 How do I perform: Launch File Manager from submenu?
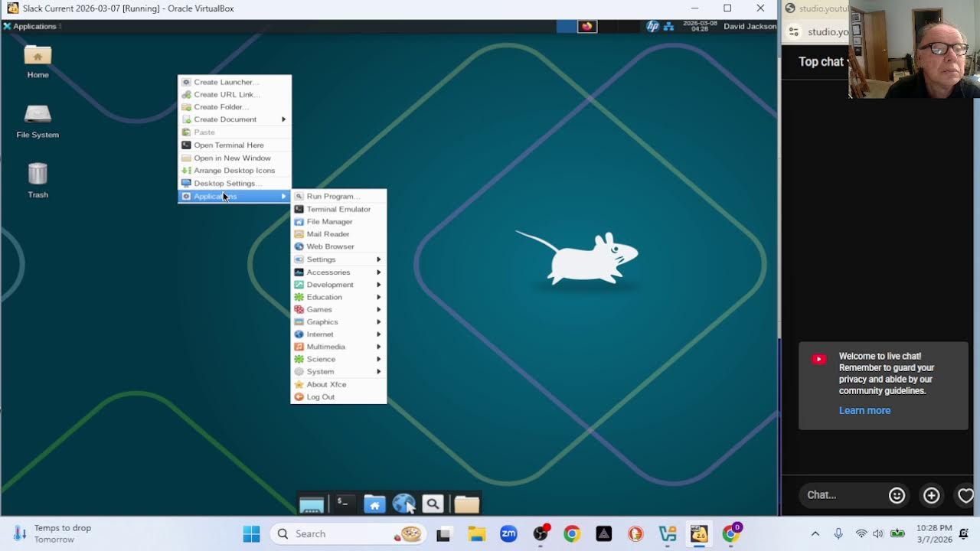pos(338,221)
